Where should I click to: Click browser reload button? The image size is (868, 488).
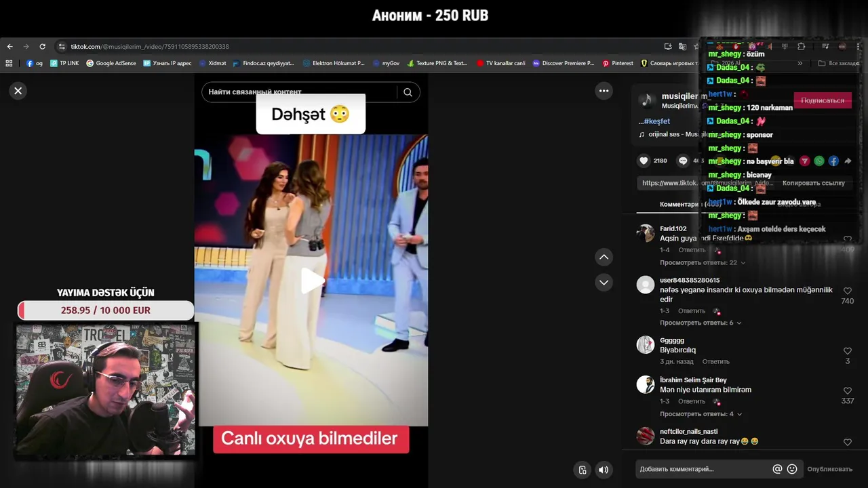pyautogui.click(x=42, y=47)
